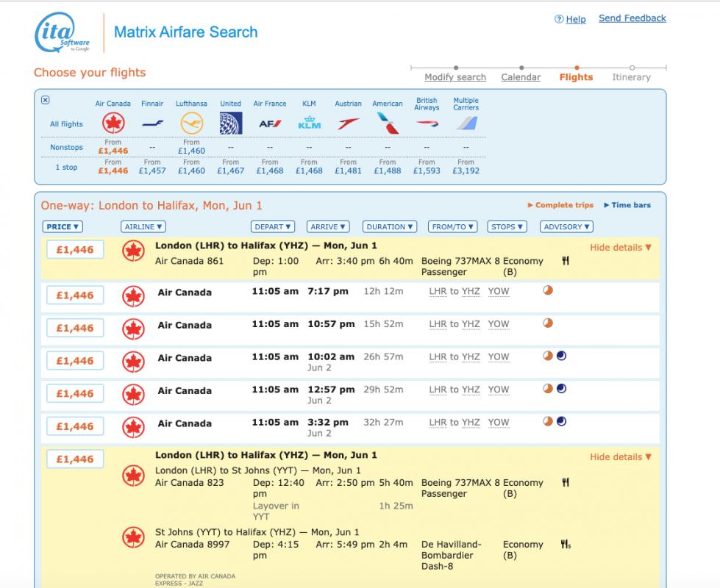Select the Multiple Carriers tail icon

pyautogui.click(x=466, y=123)
